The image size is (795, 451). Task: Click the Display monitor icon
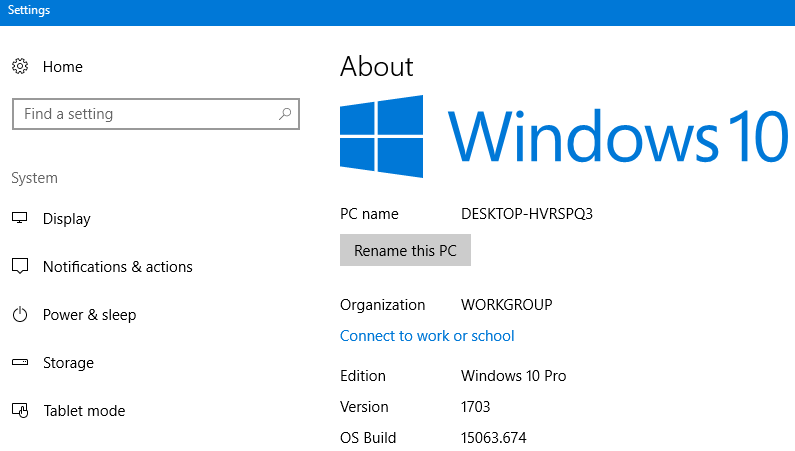(x=20, y=219)
